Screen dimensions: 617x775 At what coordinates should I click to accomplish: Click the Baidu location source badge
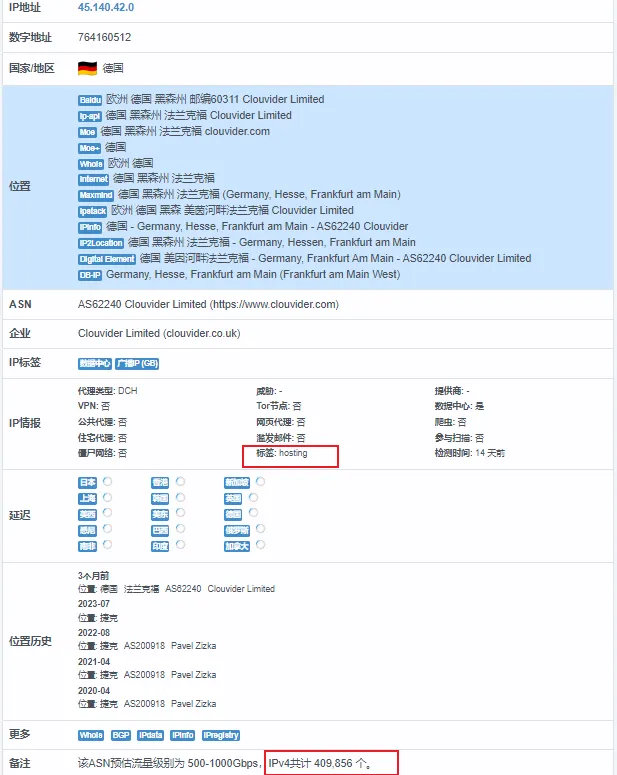point(90,100)
